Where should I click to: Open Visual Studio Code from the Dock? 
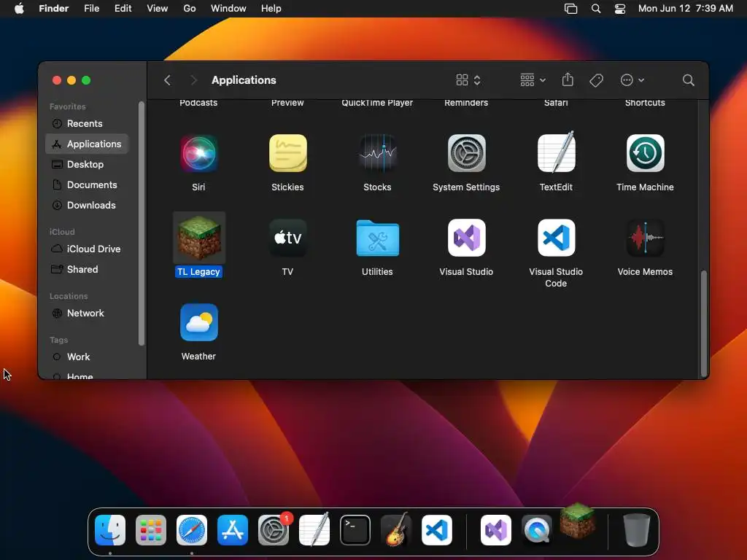point(437,530)
